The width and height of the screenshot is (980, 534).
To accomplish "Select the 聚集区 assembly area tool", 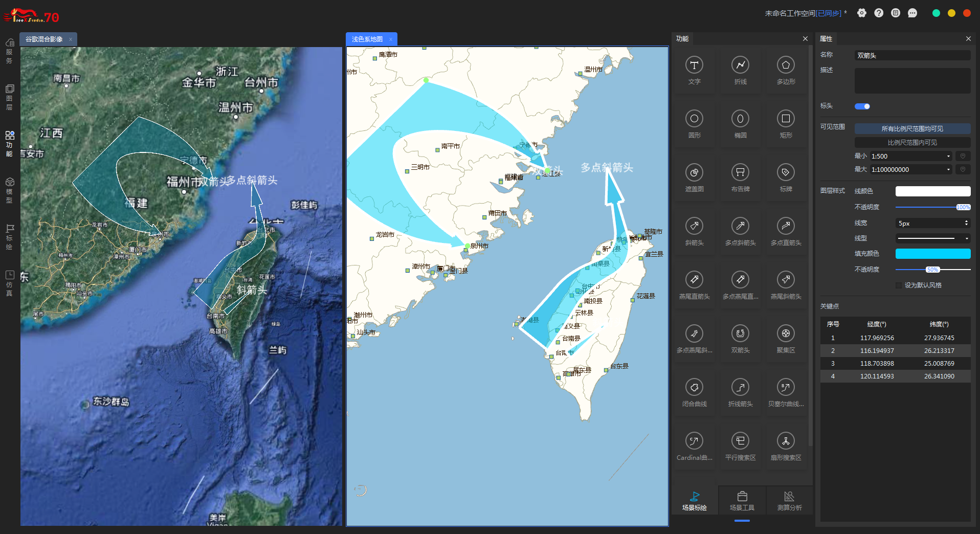I will pos(786,339).
